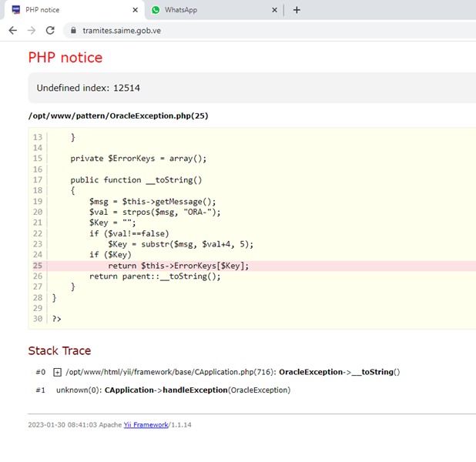Click the substr($msg, $val+4, 5) line

[181, 244]
